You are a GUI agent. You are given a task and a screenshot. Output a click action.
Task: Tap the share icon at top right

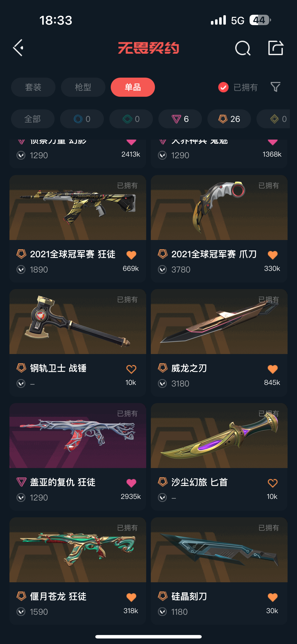276,47
